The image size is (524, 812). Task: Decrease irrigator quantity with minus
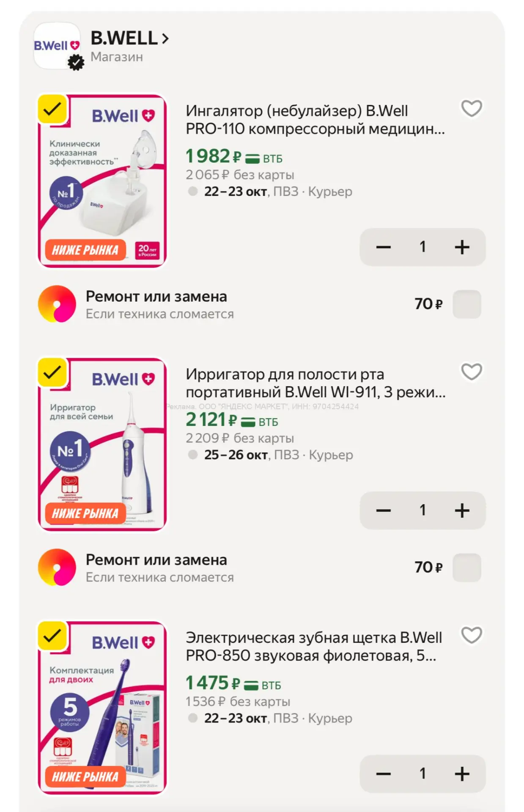383,510
